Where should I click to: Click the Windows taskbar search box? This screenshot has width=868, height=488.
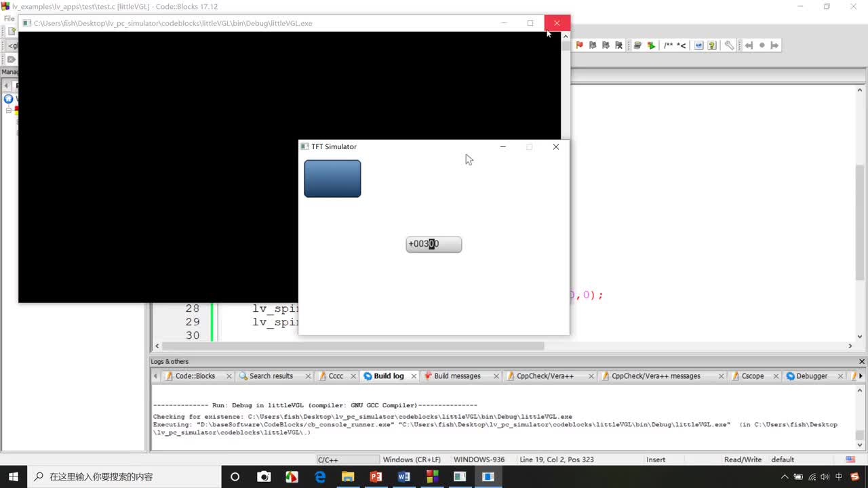click(x=123, y=476)
